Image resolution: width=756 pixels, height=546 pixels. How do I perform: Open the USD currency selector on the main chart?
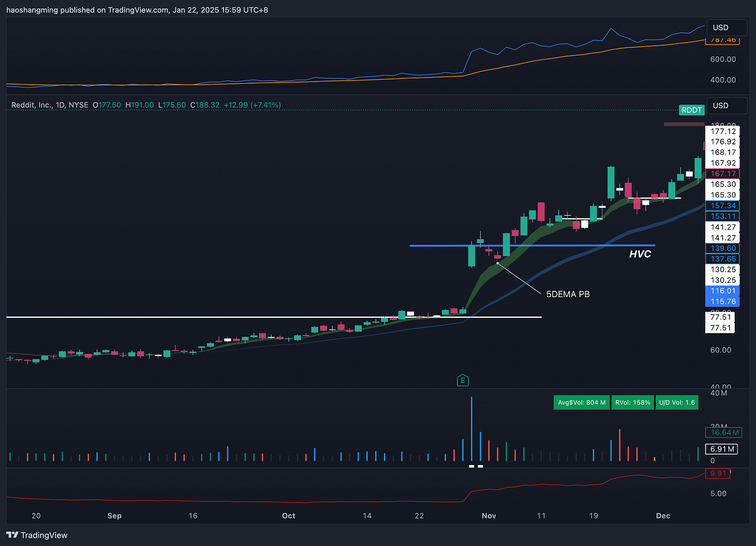click(726, 105)
